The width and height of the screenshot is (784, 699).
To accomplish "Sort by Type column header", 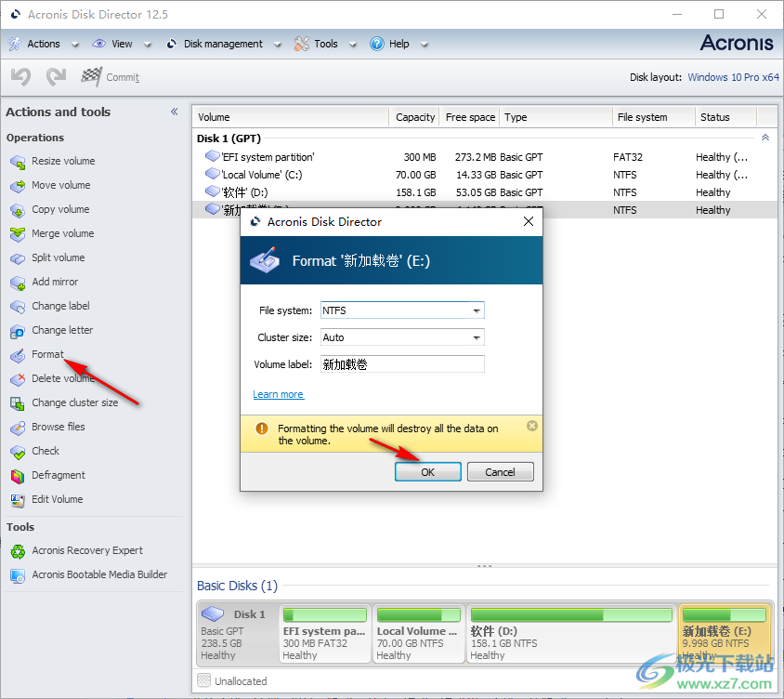I will 556,117.
